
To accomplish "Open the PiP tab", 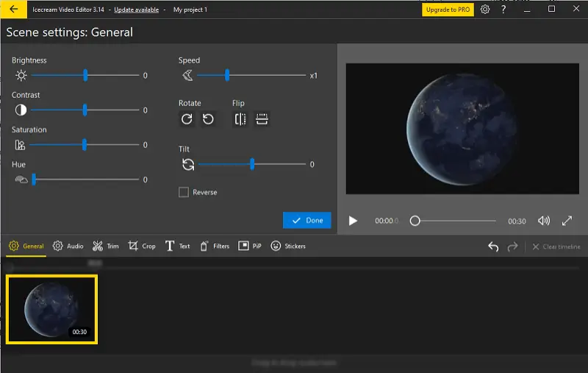I will pyautogui.click(x=250, y=246).
